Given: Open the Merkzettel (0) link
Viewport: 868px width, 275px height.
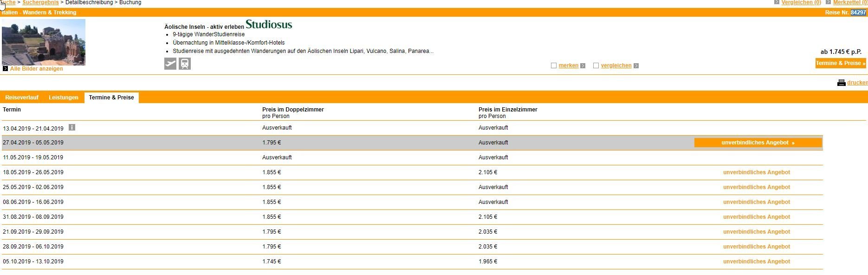Looking at the screenshot, I should [x=849, y=3].
